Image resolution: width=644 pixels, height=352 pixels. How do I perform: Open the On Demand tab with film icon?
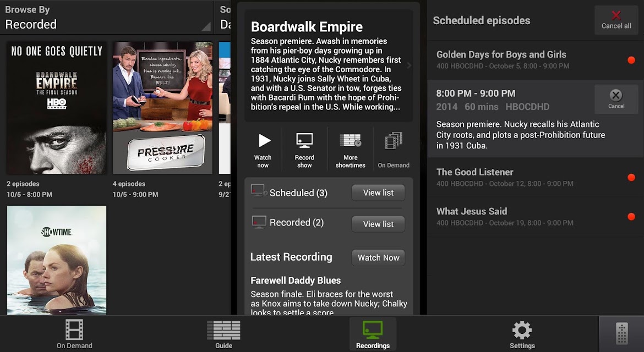[x=74, y=334]
